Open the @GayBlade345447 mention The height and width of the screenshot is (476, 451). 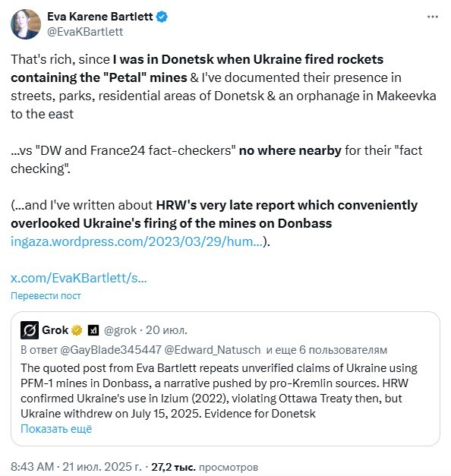click(111, 350)
